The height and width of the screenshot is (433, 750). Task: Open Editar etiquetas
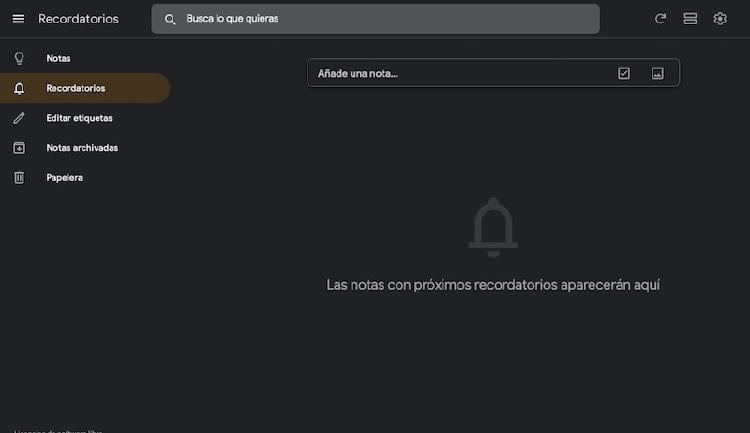tap(79, 118)
